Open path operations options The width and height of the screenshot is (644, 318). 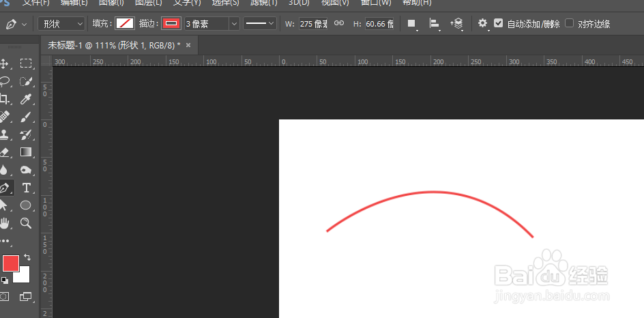pos(412,25)
